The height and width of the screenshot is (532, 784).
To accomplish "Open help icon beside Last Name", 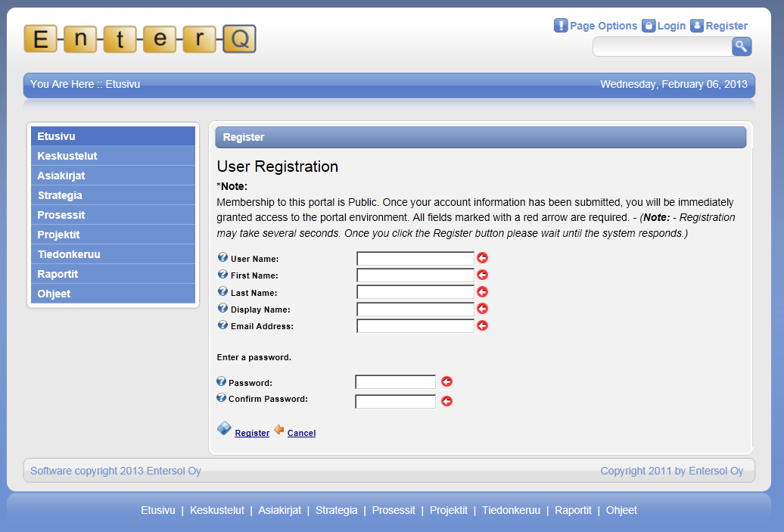I will click(222, 291).
